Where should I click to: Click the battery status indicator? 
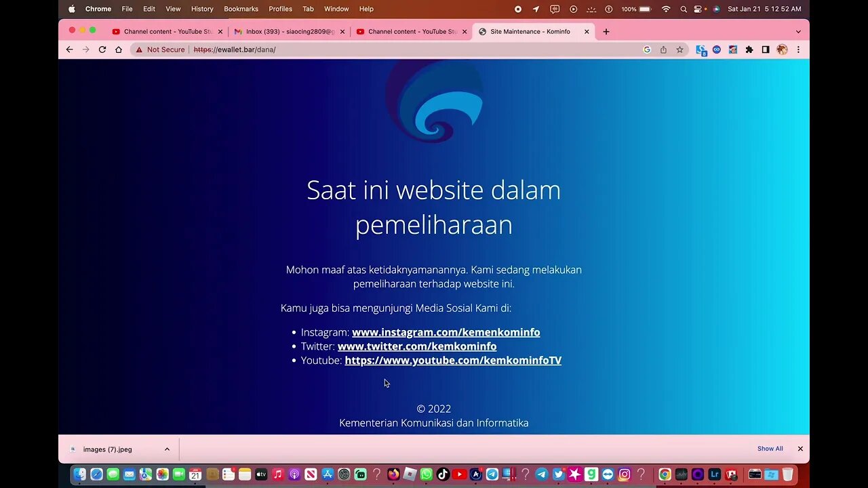(x=636, y=9)
